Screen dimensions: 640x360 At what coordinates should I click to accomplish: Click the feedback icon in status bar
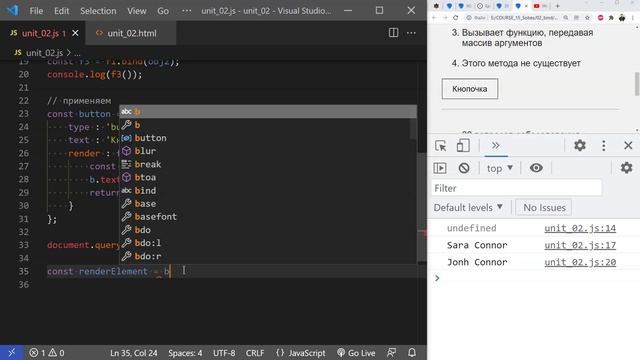click(x=391, y=352)
